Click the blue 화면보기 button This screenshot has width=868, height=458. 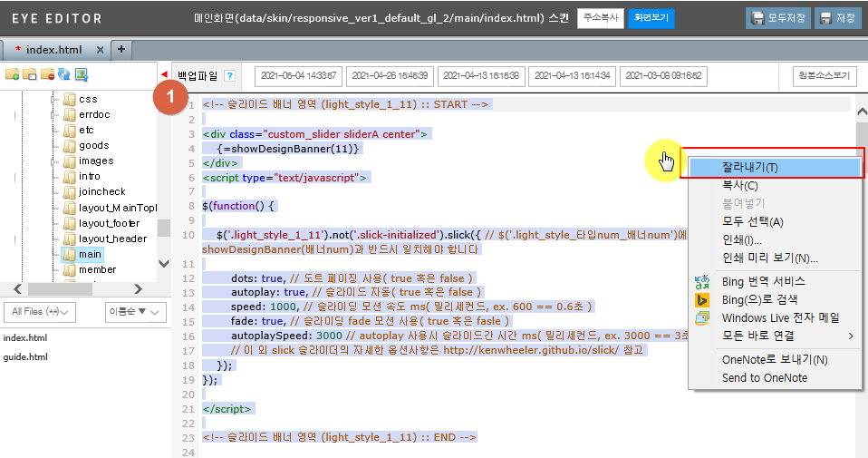pyautogui.click(x=651, y=18)
